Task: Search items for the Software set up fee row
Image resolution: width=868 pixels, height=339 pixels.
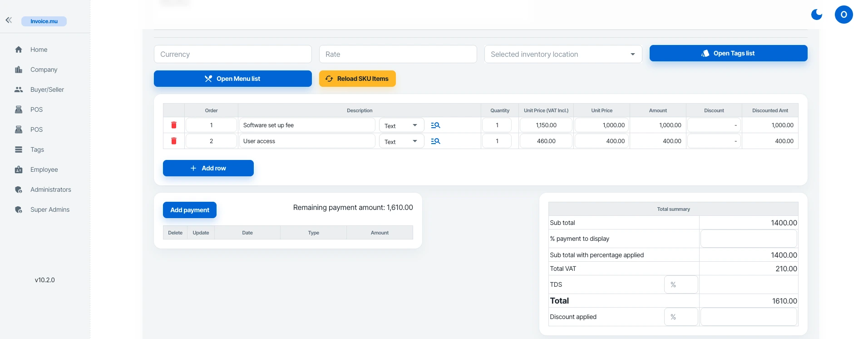Action: tap(435, 125)
